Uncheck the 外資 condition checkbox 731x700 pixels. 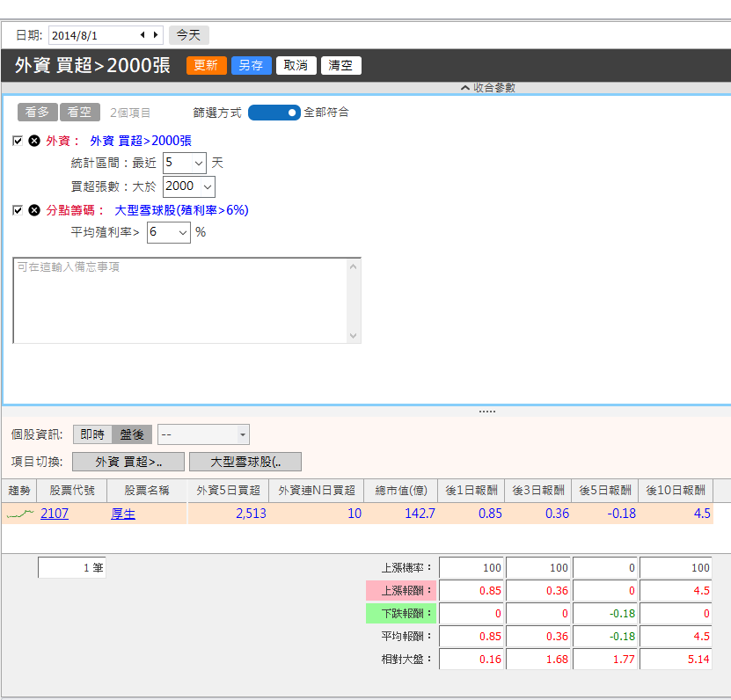[18, 141]
